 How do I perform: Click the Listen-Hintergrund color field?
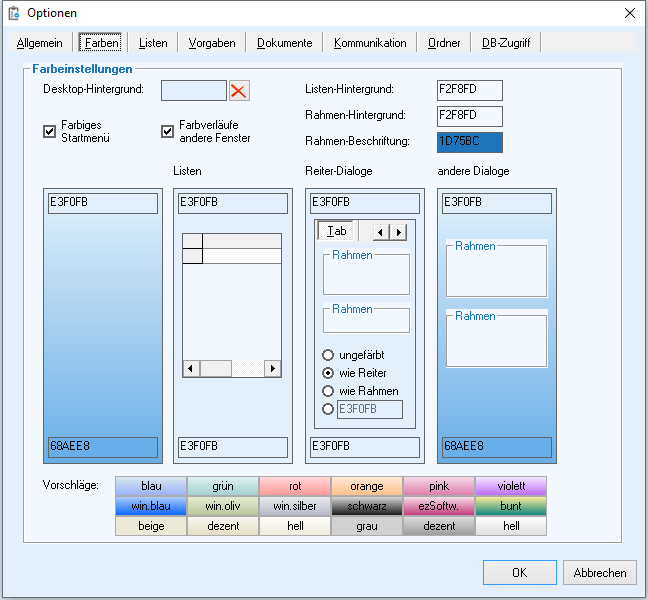coord(470,90)
